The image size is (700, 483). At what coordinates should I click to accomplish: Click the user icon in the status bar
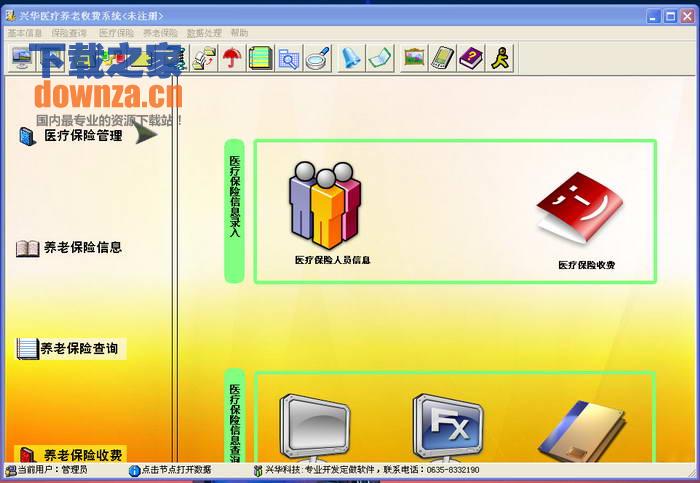click(x=11, y=471)
